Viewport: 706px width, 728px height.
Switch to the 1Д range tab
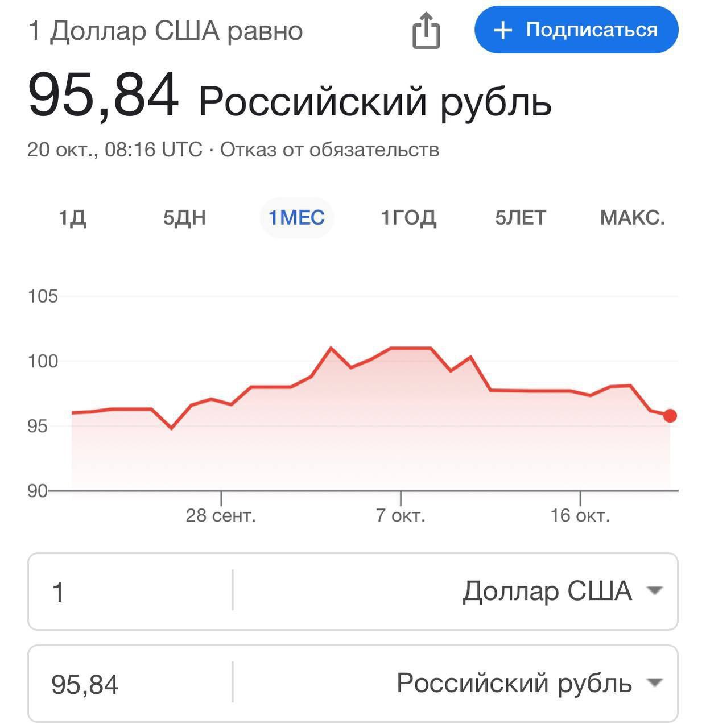click(x=72, y=218)
